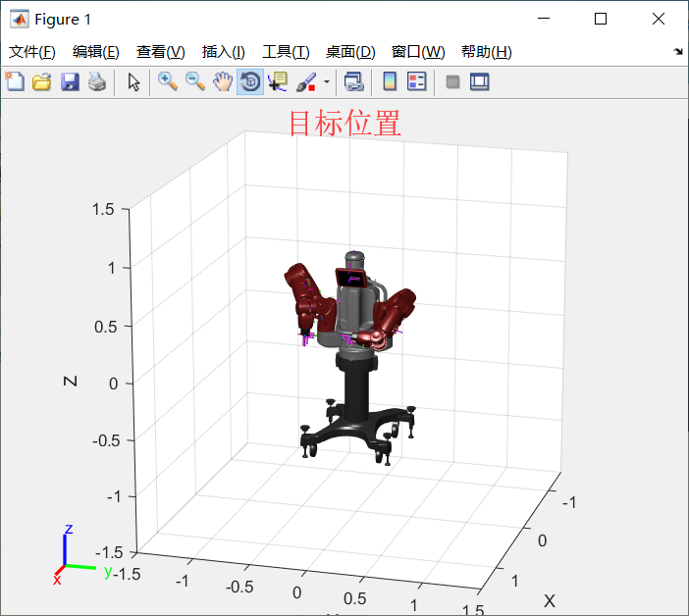The image size is (689, 616).
Task: Click the Link Plot icon
Action: (354, 81)
